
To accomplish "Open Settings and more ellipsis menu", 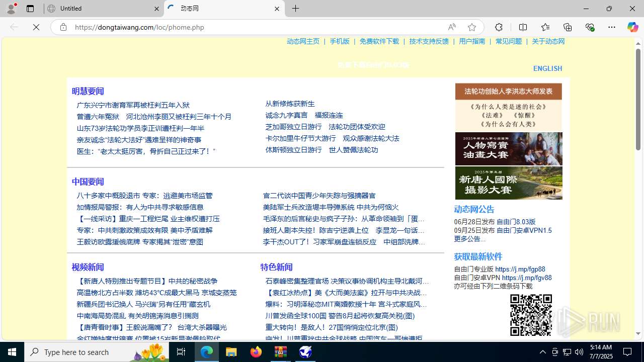I will point(612,27).
